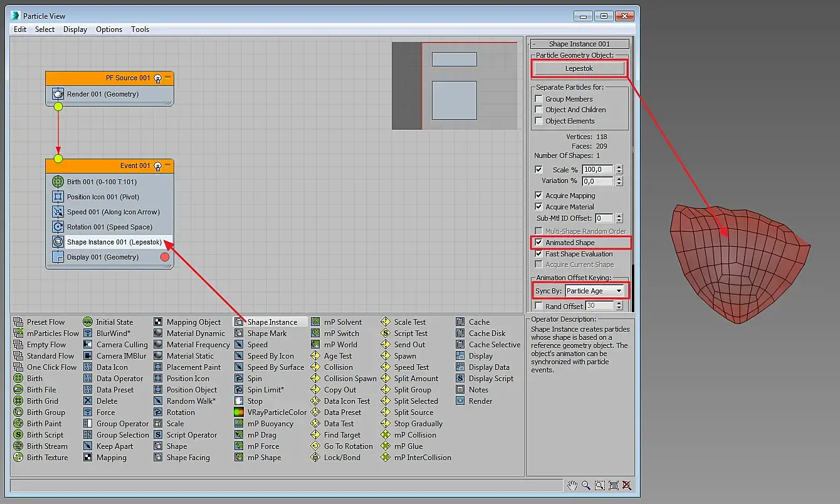
Task: Turn off the Event 001 lightbulb
Action: (158, 166)
